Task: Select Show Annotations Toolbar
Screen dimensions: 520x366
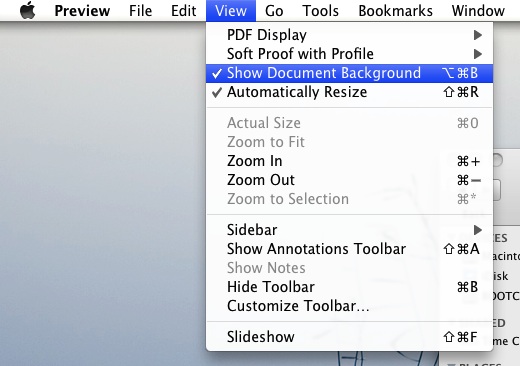Action: pyautogui.click(x=349, y=249)
